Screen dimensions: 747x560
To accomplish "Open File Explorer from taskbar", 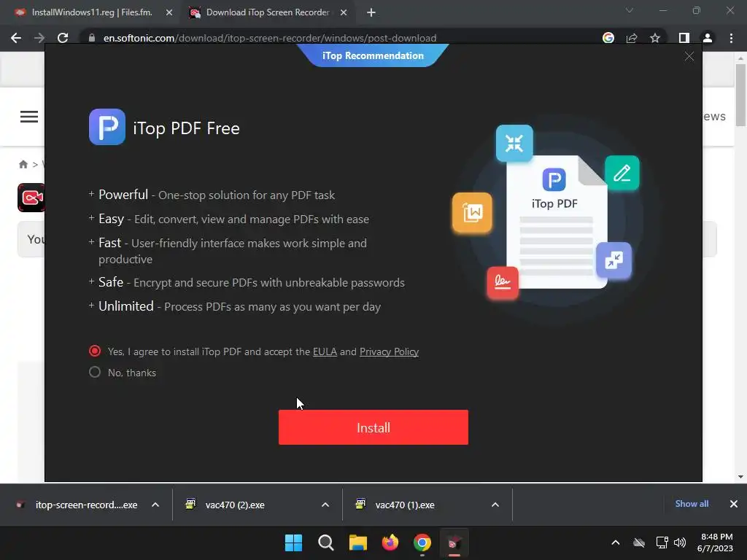I will point(357,542).
